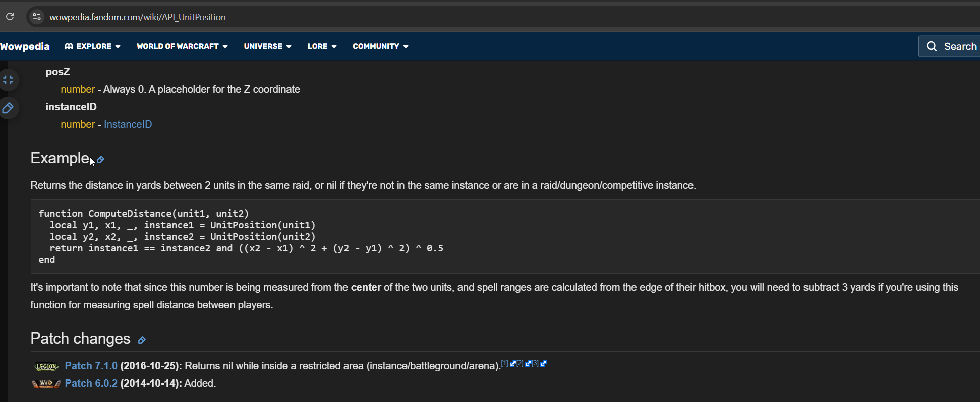
Task: Open site information icon beside the URL
Action: tap(36, 17)
